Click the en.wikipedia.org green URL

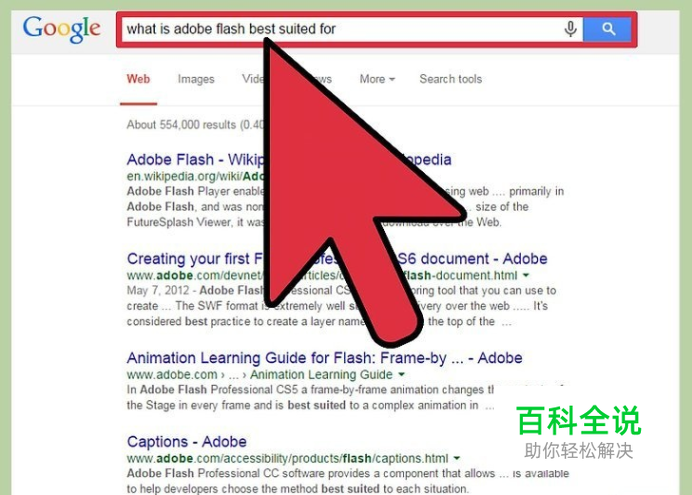196,176
